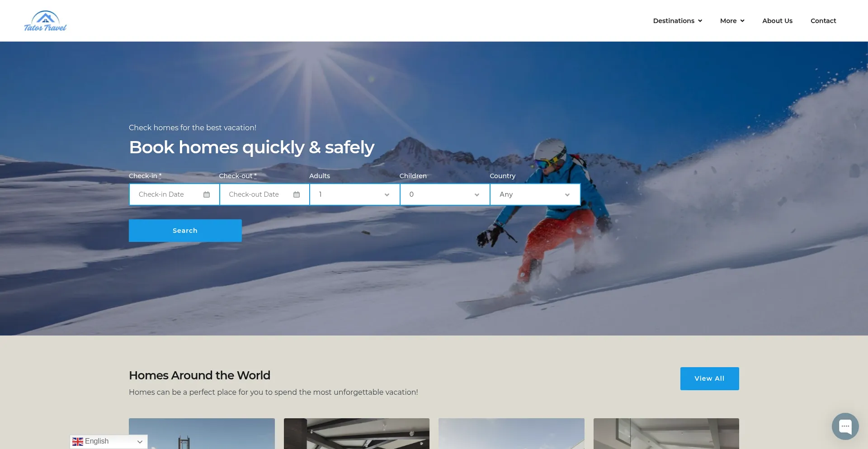The image size is (868, 449).
Task: Open the About Us page
Action: pos(777,21)
